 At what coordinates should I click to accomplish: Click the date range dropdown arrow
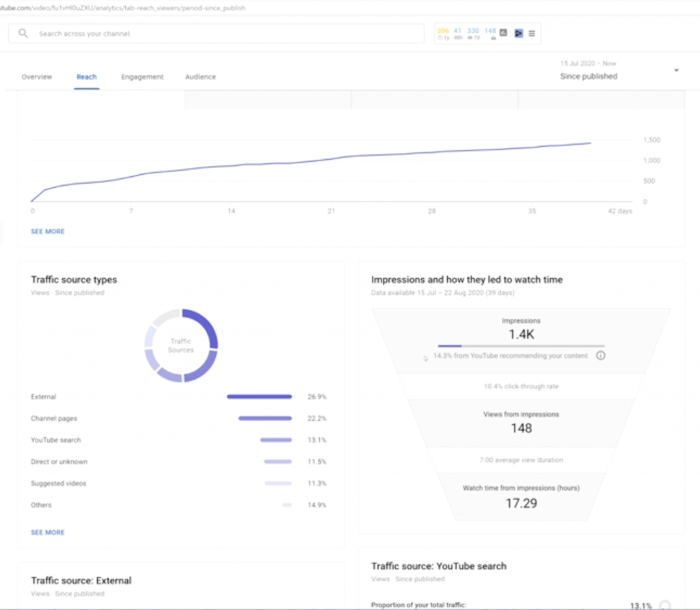click(x=676, y=70)
